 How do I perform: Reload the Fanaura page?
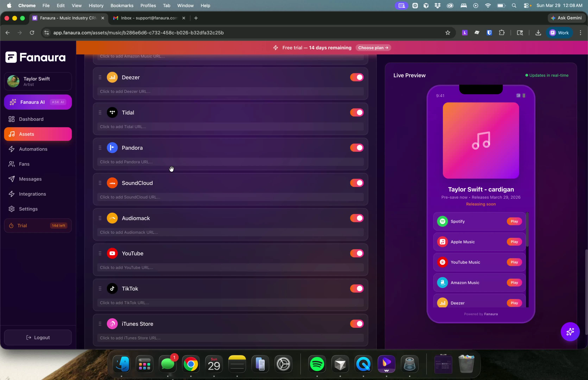pyautogui.click(x=32, y=33)
